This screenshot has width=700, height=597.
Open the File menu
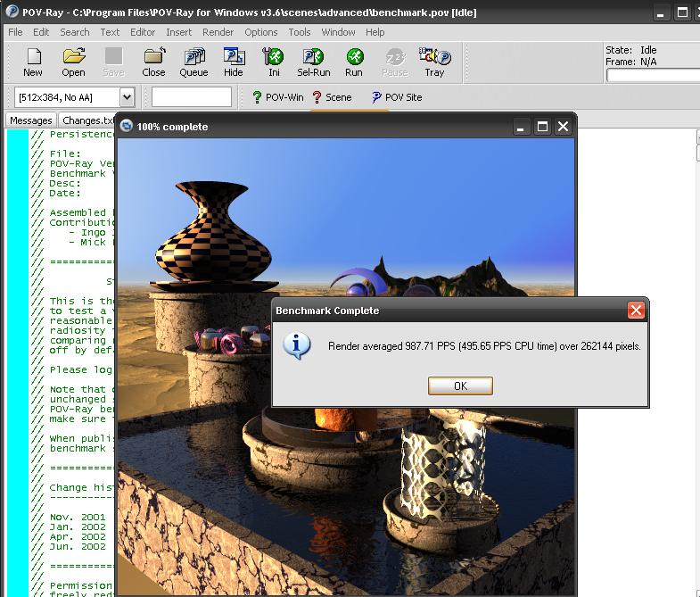pos(15,32)
